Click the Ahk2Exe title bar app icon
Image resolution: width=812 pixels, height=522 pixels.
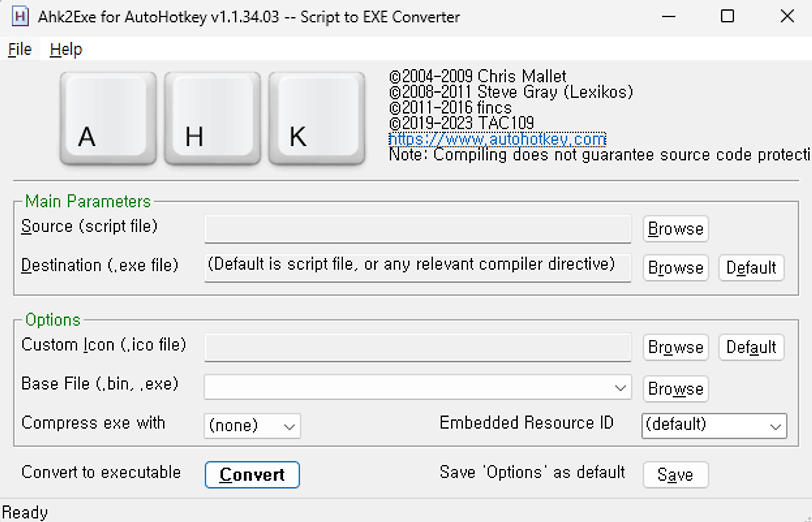coord(20,16)
